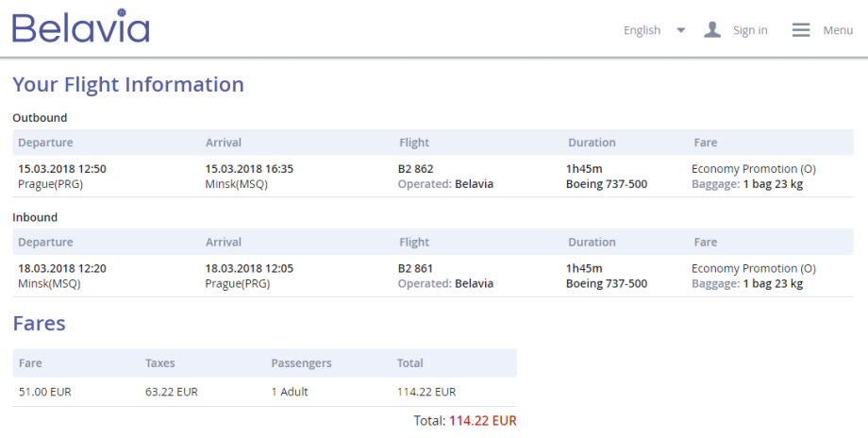868x438 pixels.
Task: Click the red total 114.22 EUR amount
Action: pos(482,421)
